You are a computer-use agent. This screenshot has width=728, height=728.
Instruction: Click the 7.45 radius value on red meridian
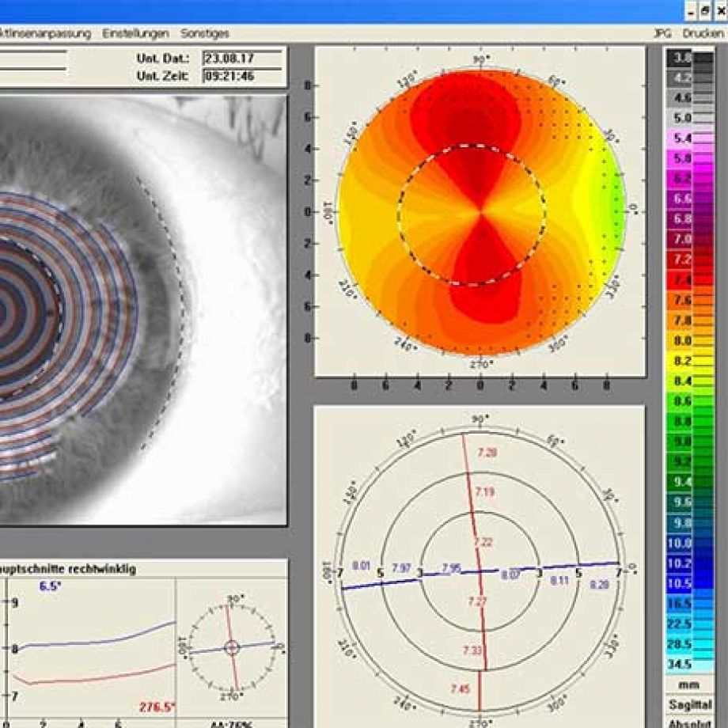(460, 689)
